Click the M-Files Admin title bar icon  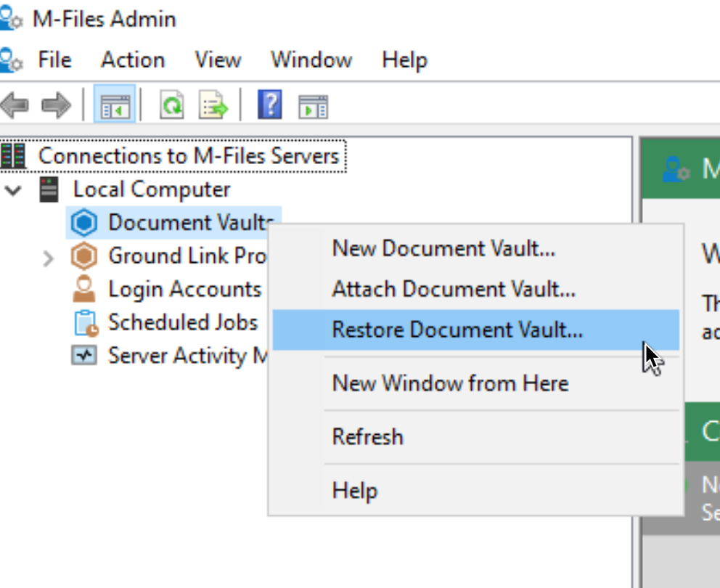[11, 20]
